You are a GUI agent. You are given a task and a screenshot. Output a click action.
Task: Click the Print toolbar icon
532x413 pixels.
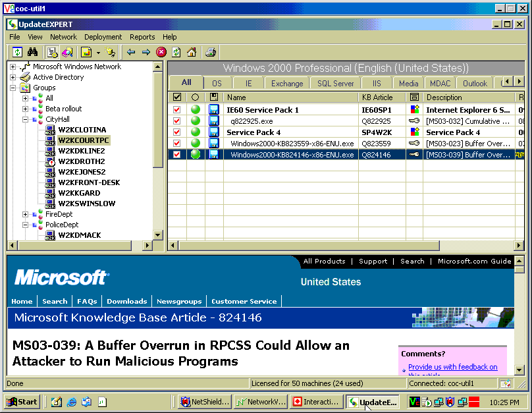tap(211, 52)
